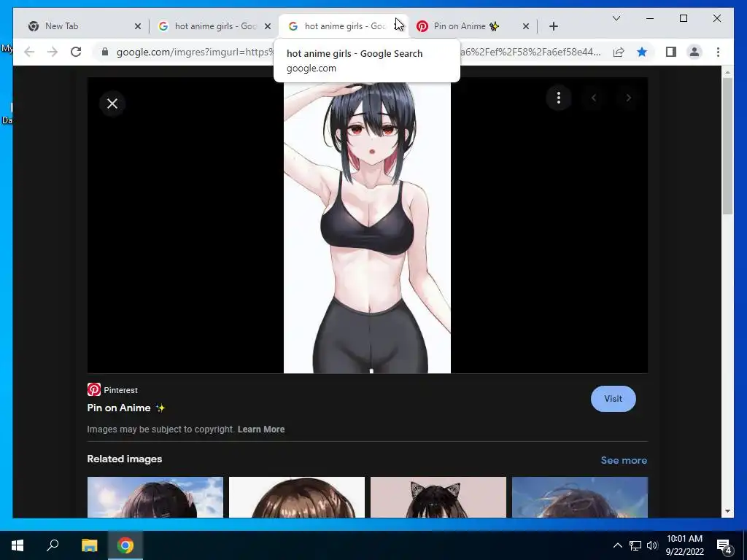
Task: Click the large previewed image
Action: coord(368,227)
